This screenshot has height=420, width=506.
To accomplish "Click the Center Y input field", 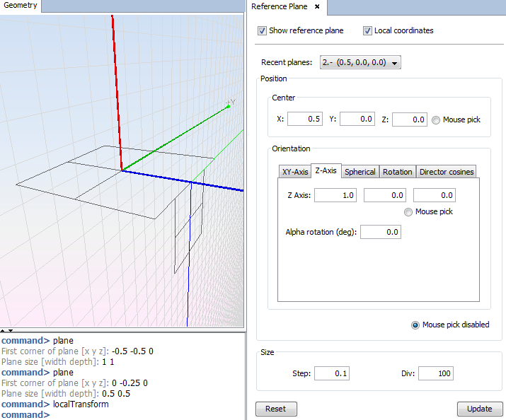I will [x=357, y=119].
